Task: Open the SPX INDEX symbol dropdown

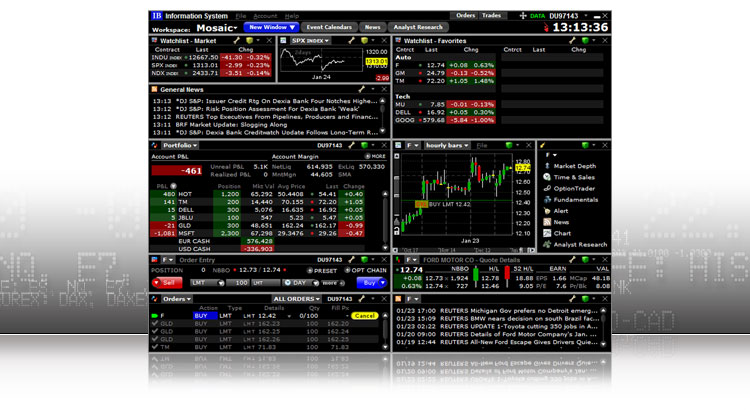Action: [x=310, y=41]
